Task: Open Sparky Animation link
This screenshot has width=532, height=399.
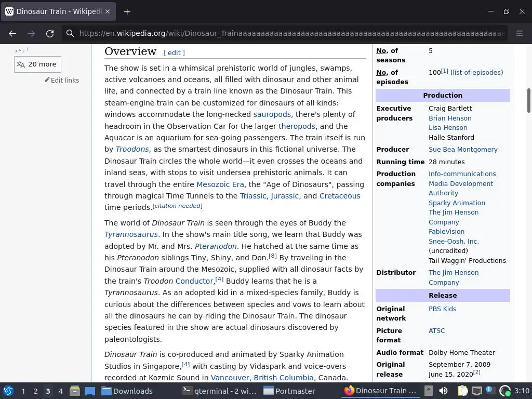Action: 457,203
